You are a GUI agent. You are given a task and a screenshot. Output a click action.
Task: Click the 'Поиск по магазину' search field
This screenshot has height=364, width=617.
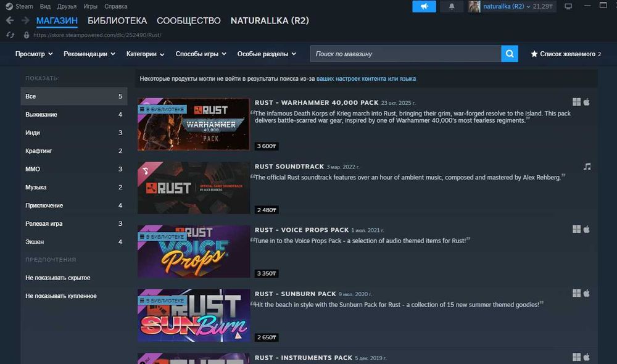[x=406, y=54]
